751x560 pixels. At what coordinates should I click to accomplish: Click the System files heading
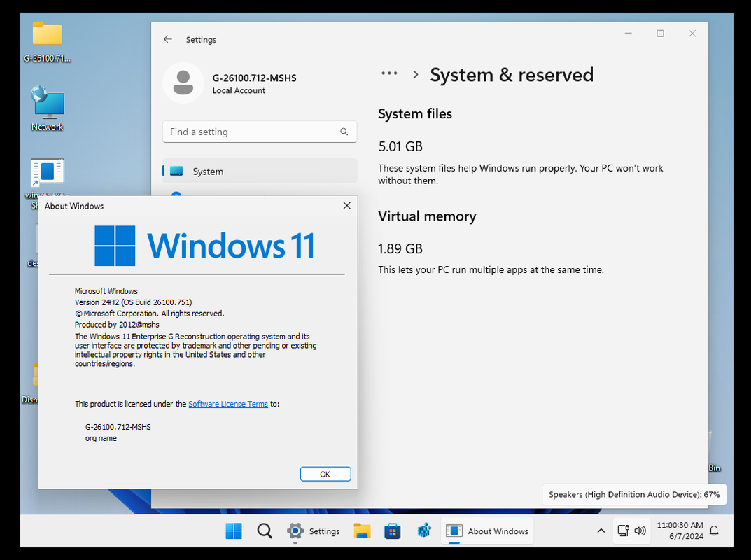[x=415, y=114]
